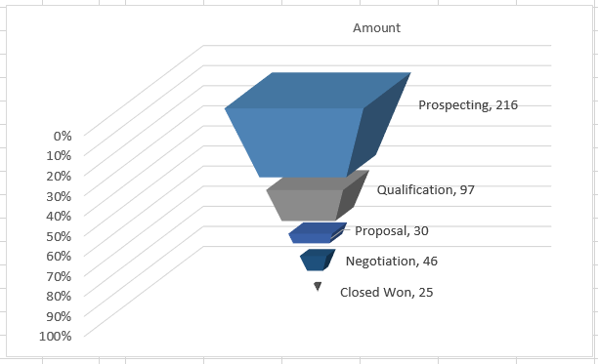The width and height of the screenshot is (598, 364).
Task: Click the dark blue Negotiation funnel segment
Action: pos(315,262)
